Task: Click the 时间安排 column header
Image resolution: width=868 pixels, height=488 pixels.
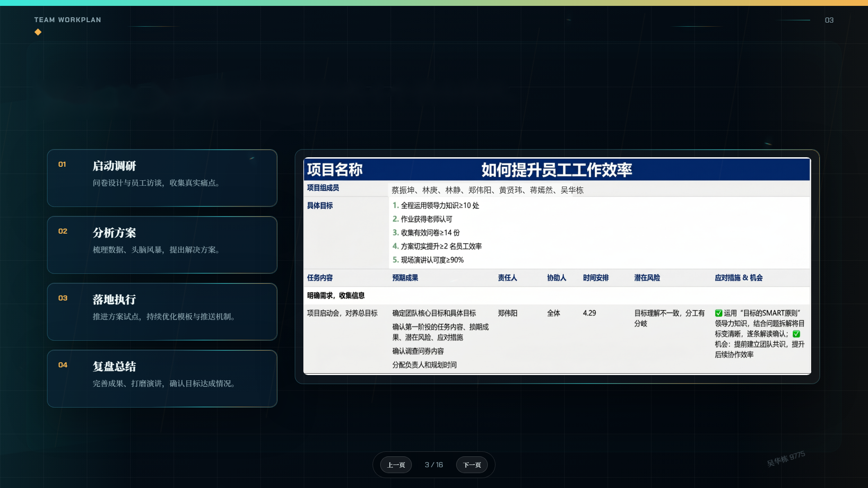Action: tap(596, 277)
